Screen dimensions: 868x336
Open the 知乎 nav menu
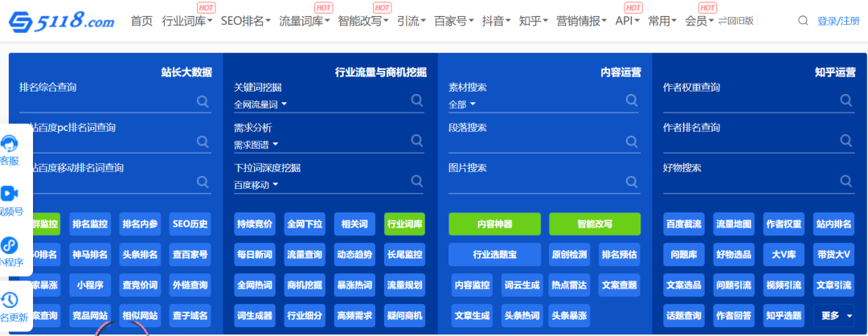[534, 21]
